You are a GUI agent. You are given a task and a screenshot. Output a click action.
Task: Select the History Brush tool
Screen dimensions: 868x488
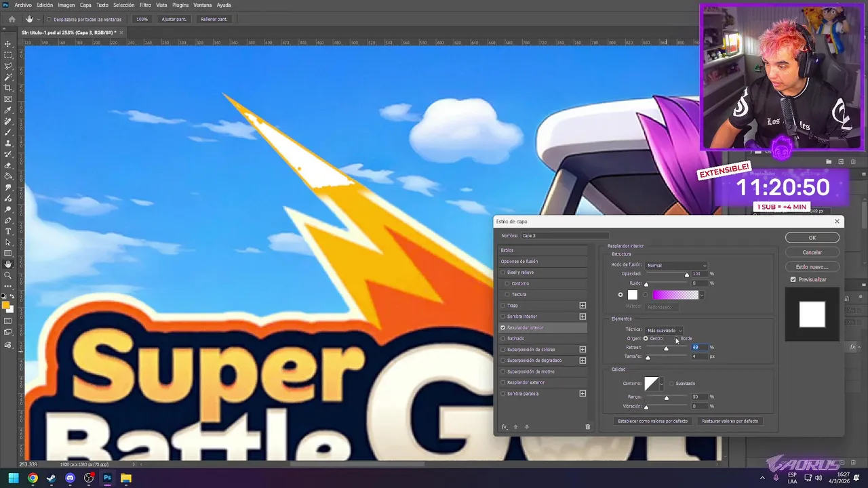pyautogui.click(x=8, y=155)
